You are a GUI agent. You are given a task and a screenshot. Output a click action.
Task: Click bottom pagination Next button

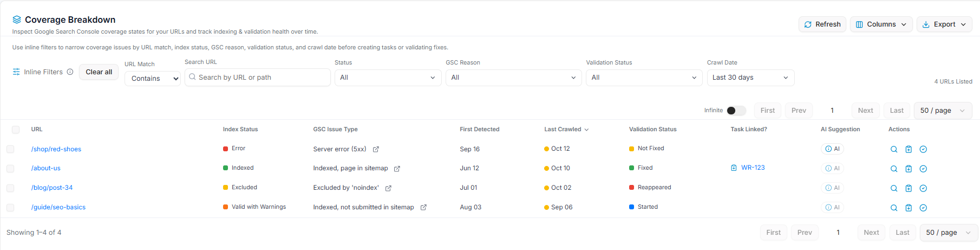pyautogui.click(x=871, y=233)
